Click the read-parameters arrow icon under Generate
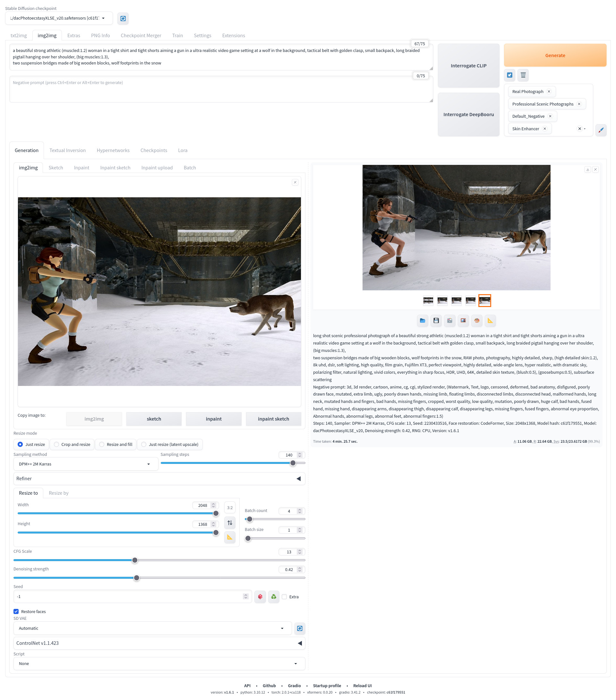The height and width of the screenshot is (700, 616). click(x=510, y=75)
